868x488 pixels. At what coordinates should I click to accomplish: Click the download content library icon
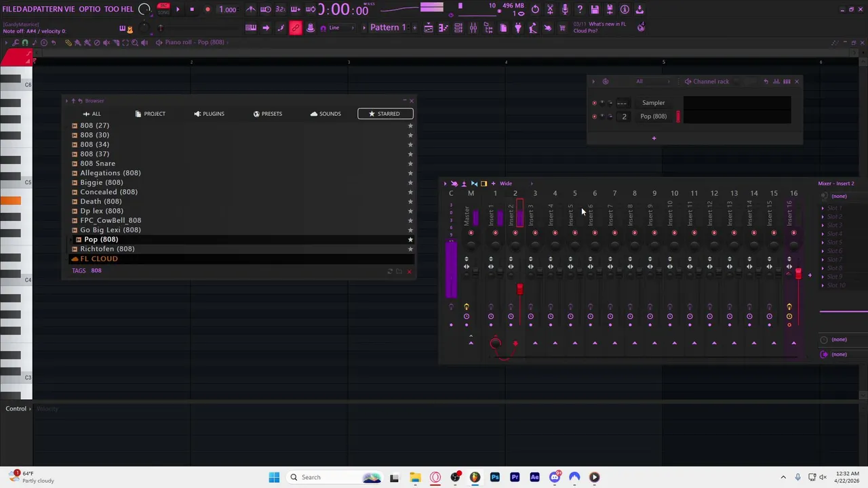click(x=639, y=9)
